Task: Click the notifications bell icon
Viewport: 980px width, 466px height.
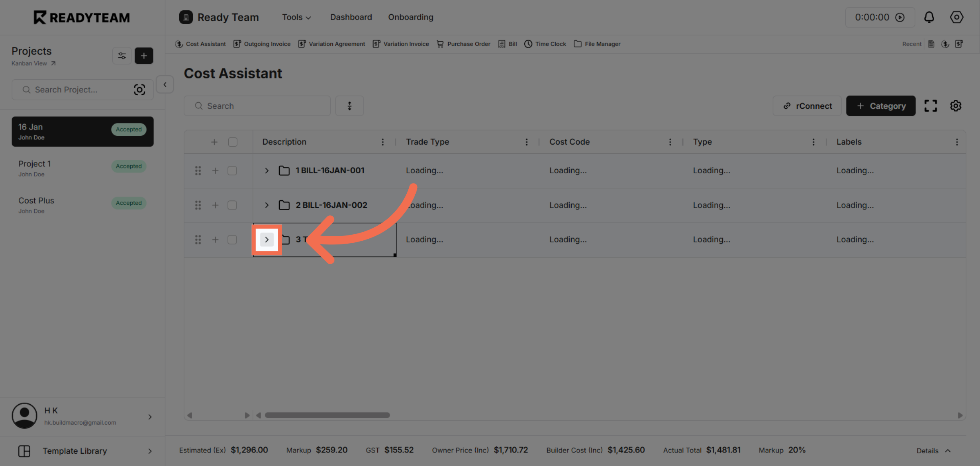Action: click(x=929, y=17)
